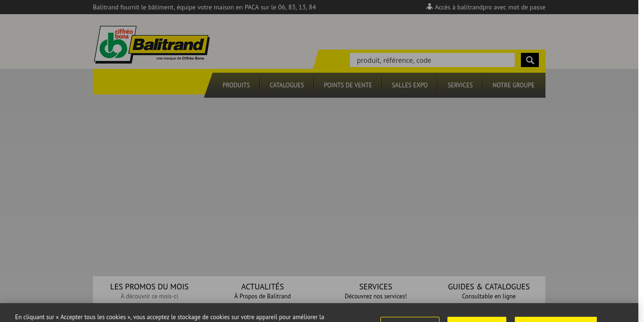Open the NOTRE GROUPE menu

[x=513, y=85]
